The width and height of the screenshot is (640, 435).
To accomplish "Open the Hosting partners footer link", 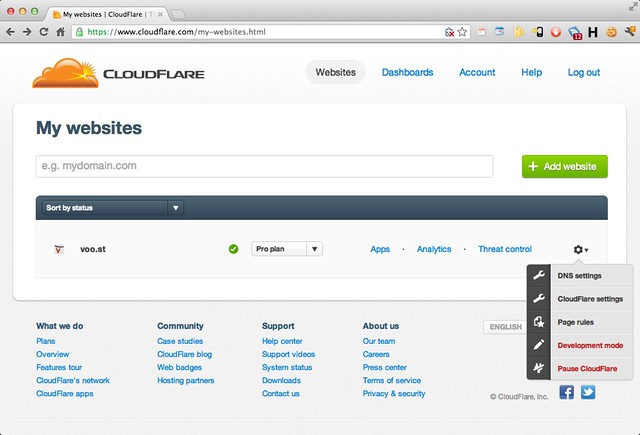I will (x=186, y=380).
